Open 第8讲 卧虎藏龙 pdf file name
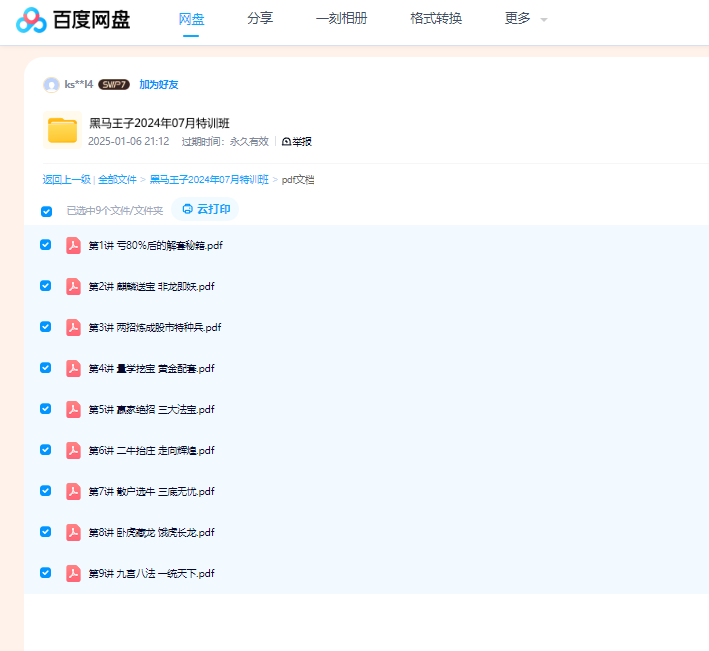709x651 pixels. [151, 533]
